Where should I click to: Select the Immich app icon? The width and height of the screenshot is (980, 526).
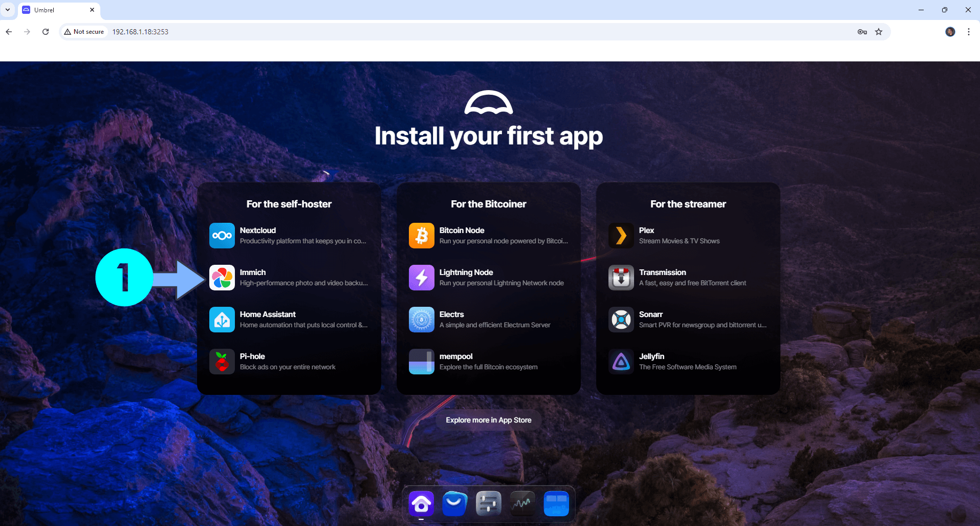(222, 278)
